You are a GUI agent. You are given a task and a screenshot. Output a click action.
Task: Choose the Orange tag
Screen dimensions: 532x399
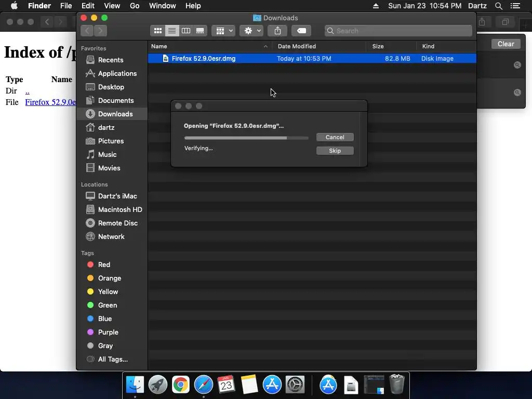point(112,278)
